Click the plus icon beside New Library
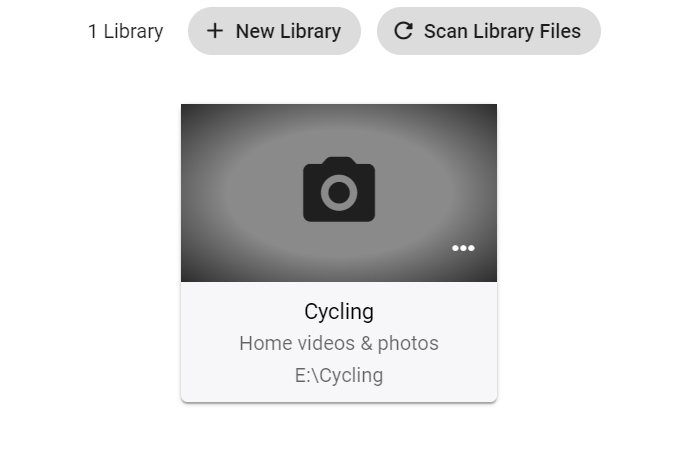This screenshot has height=451, width=675. click(214, 31)
